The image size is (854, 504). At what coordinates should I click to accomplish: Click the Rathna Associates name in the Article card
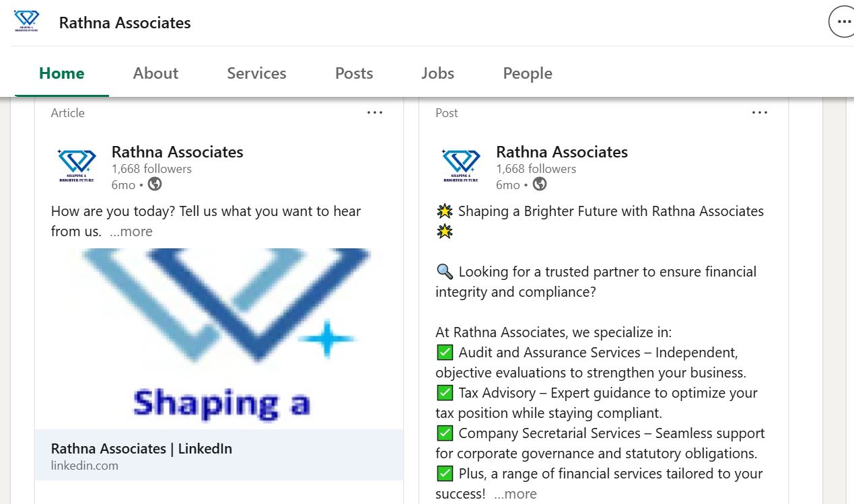click(x=178, y=152)
